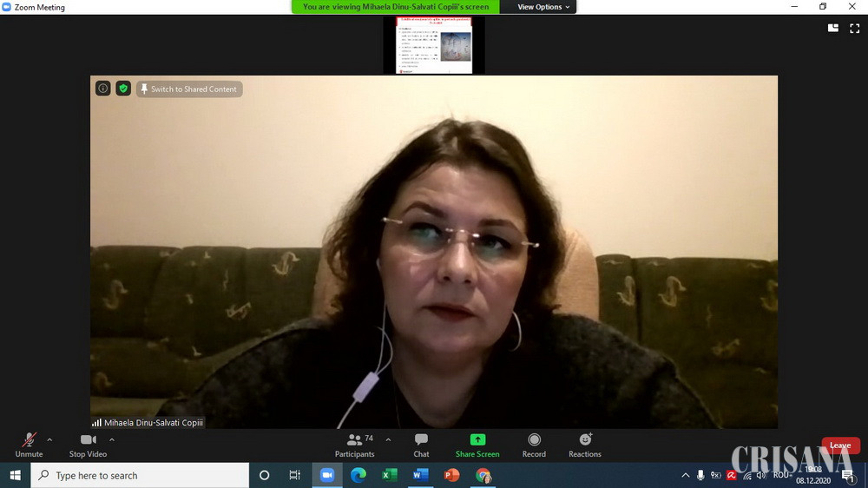Viewport: 868px width, 488px height.
Task: Click the green encryption shield icon
Action: tap(123, 89)
